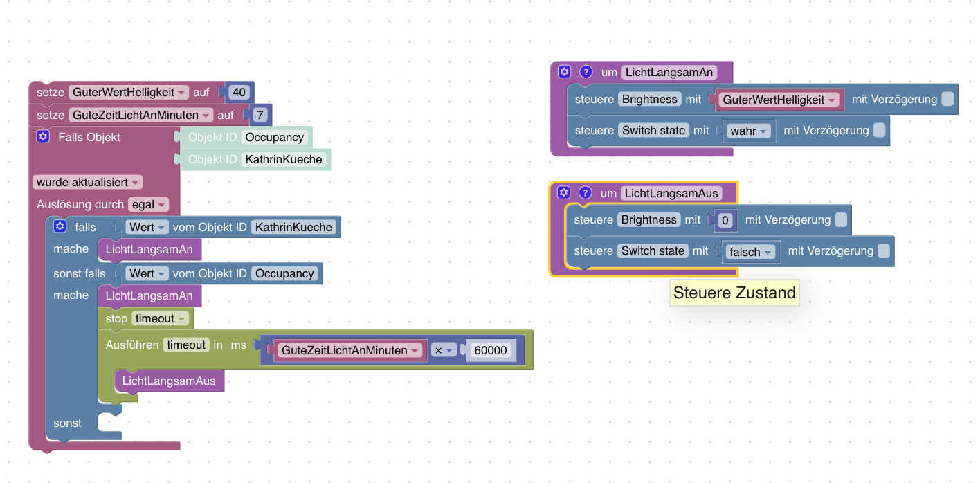Image resolution: width=980 pixels, height=483 pixels.
Task: Edit the LichtLangsamAn function name field
Action: pos(669,72)
